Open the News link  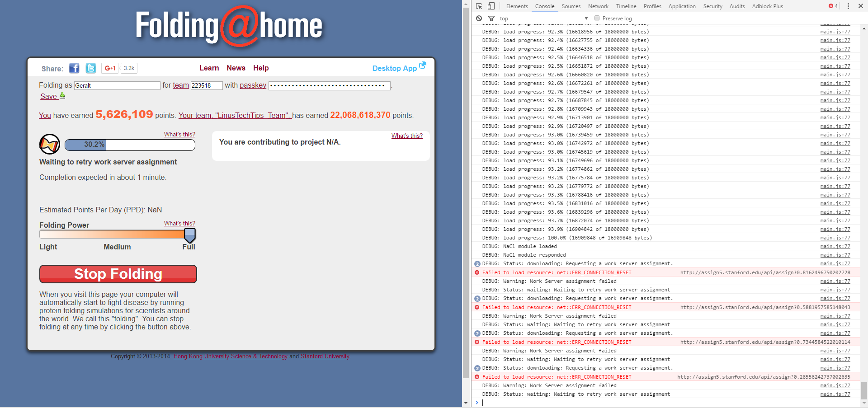[x=236, y=68]
